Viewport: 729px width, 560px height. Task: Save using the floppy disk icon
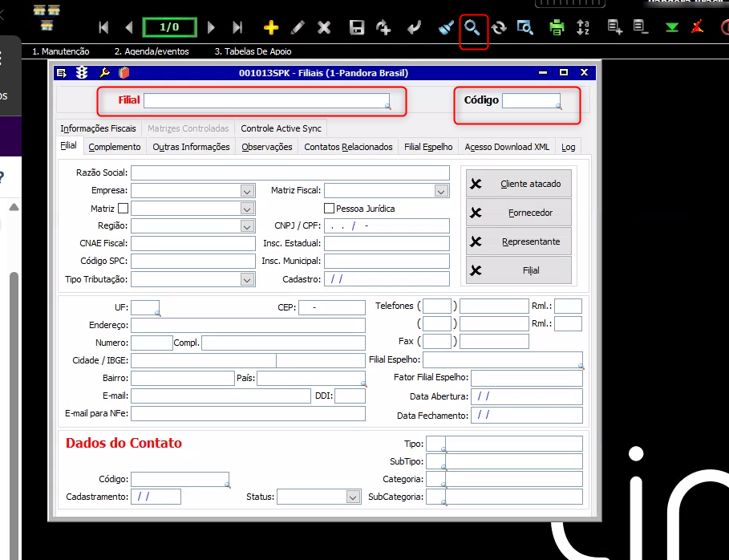pos(357,27)
